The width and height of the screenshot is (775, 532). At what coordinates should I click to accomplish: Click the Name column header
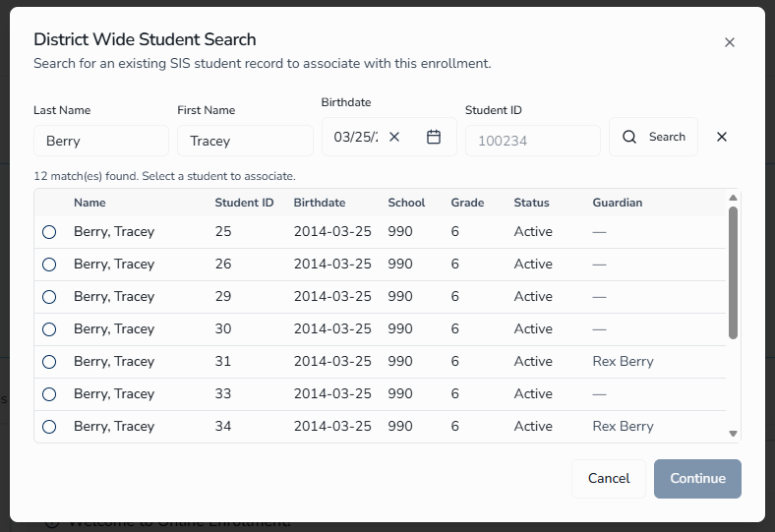pos(89,203)
